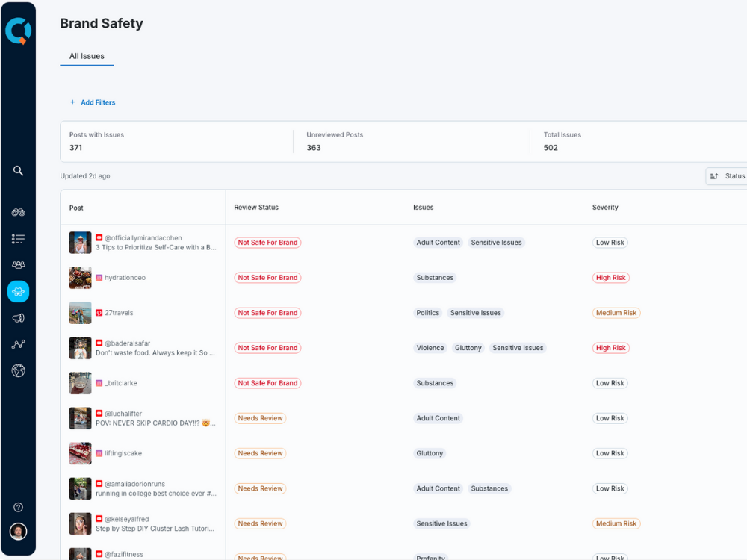The width and height of the screenshot is (747, 560).
Task: Click Not Safe For Brand on hydrationceo
Action: click(x=267, y=278)
